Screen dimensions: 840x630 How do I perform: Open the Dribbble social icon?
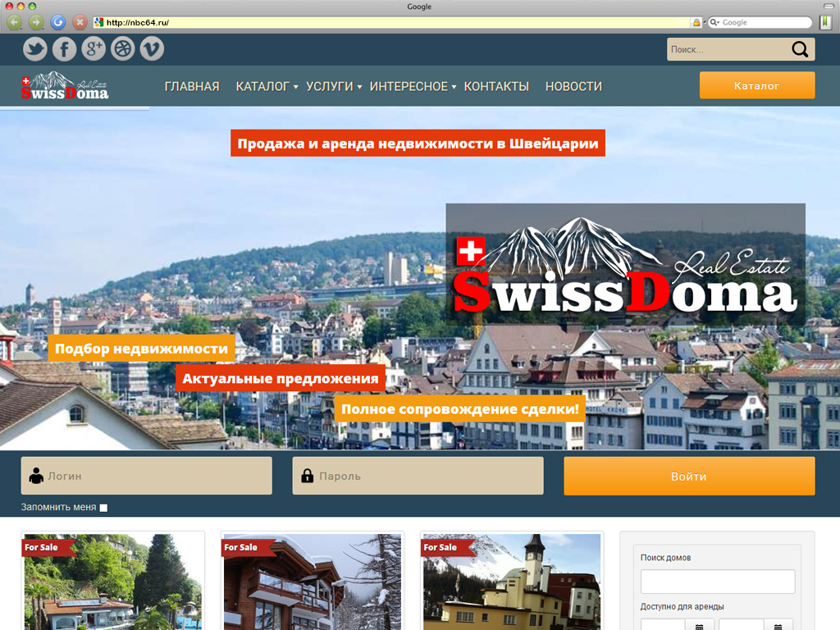tap(123, 48)
